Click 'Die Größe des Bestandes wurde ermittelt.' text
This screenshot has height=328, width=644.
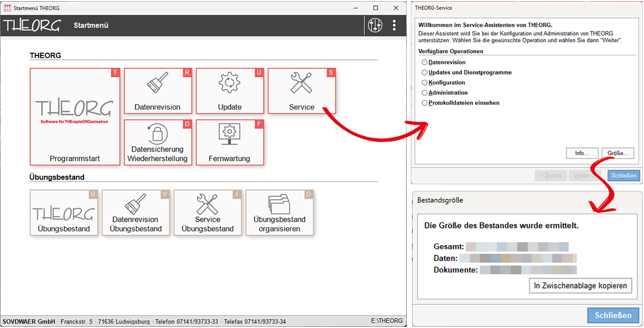coord(501,226)
